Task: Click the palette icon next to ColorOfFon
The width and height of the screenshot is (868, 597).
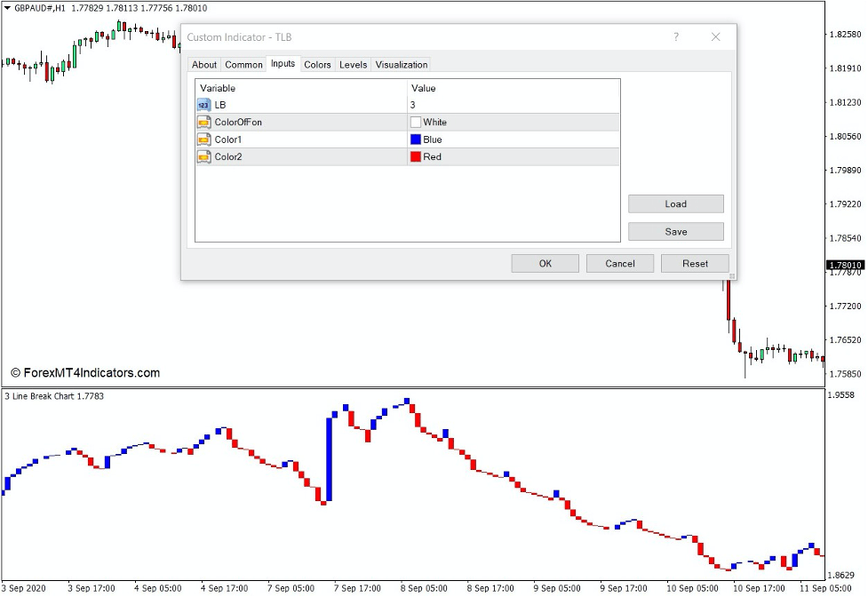Action: [203, 122]
